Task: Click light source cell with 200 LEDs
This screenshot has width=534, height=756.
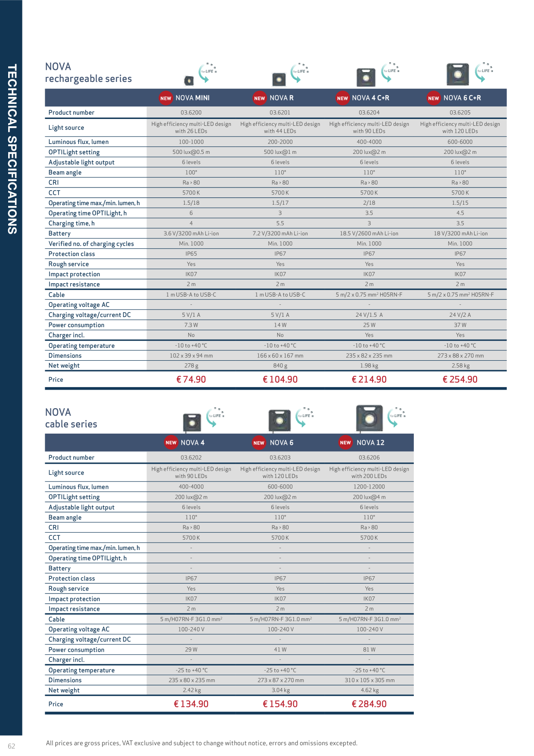Action: coord(369,472)
